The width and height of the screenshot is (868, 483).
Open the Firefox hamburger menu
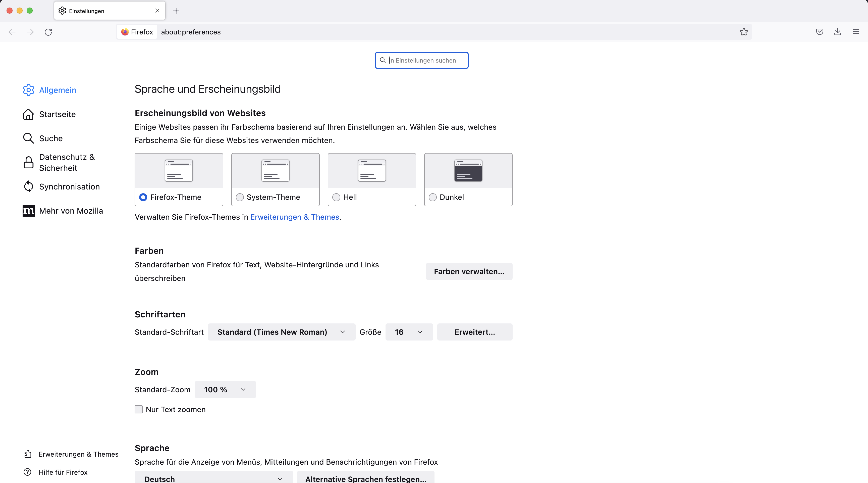[x=856, y=32]
